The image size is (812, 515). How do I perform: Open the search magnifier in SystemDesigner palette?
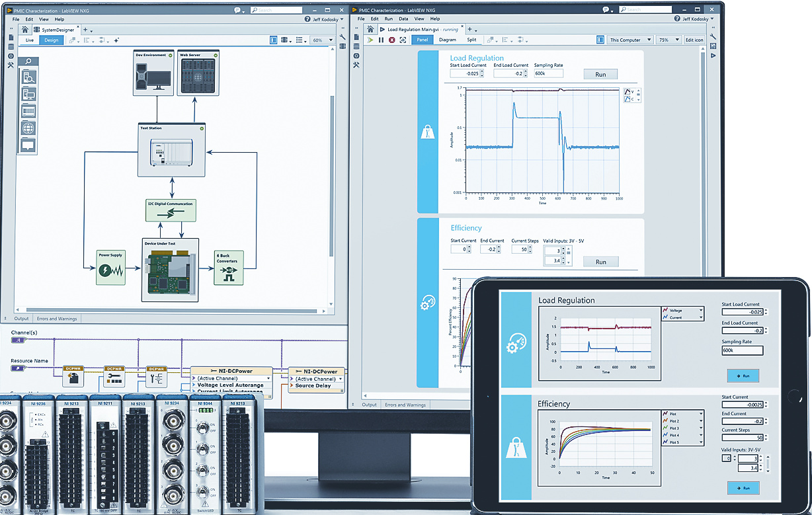[x=28, y=61]
